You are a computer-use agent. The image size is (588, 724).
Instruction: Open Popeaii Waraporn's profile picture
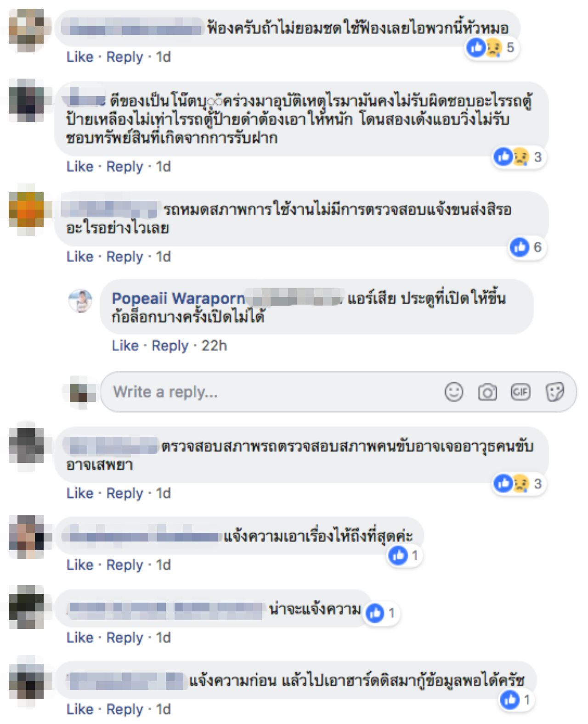tap(80, 301)
